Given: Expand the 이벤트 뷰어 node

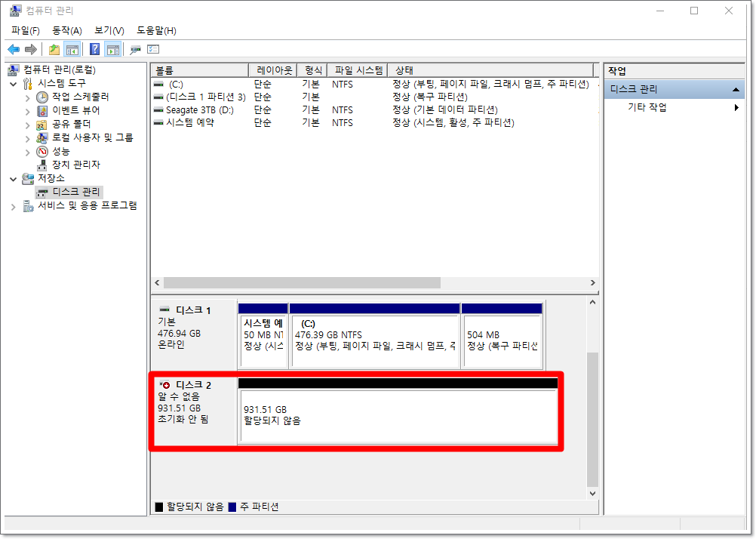Looking at the screenshot, I should (27, 112).
